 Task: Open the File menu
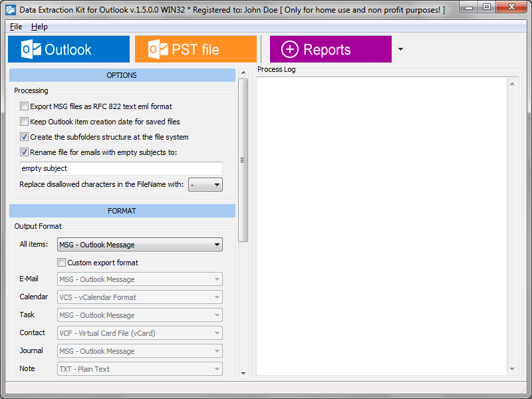[x=16, y=27]
